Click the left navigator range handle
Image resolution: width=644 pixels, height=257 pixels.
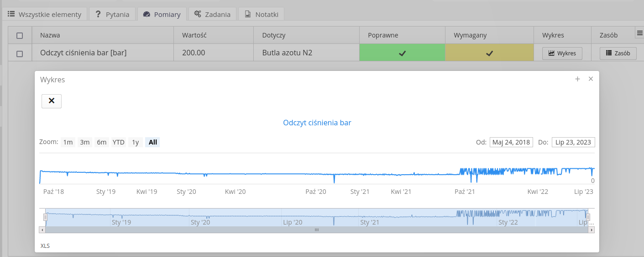[x=45, y=217]
